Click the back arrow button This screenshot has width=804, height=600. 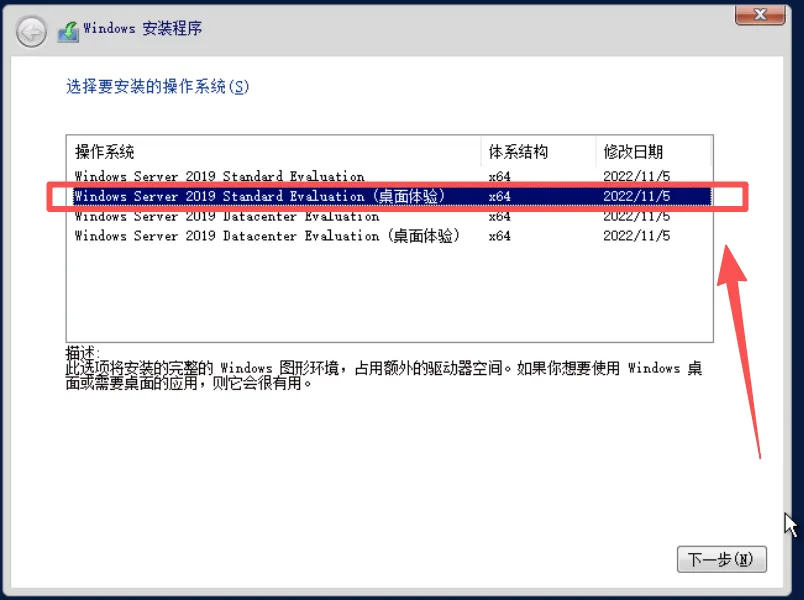point(31,32)
